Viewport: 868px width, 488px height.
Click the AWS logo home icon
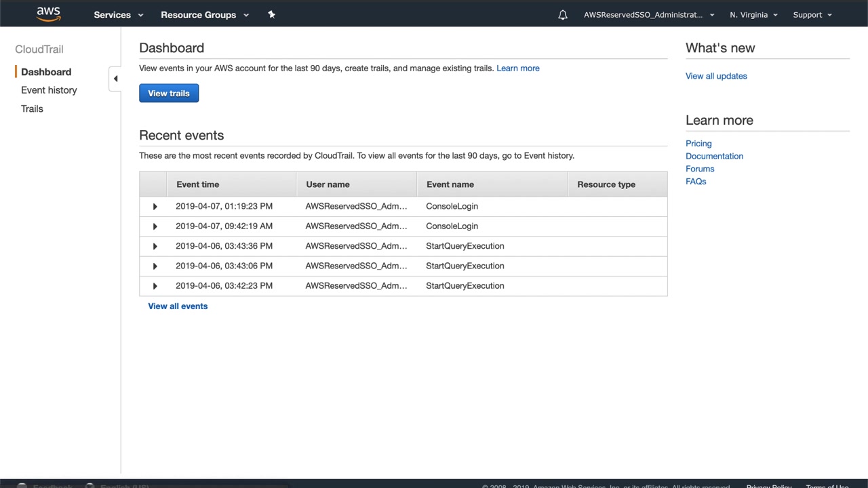(x=48, y=14)
